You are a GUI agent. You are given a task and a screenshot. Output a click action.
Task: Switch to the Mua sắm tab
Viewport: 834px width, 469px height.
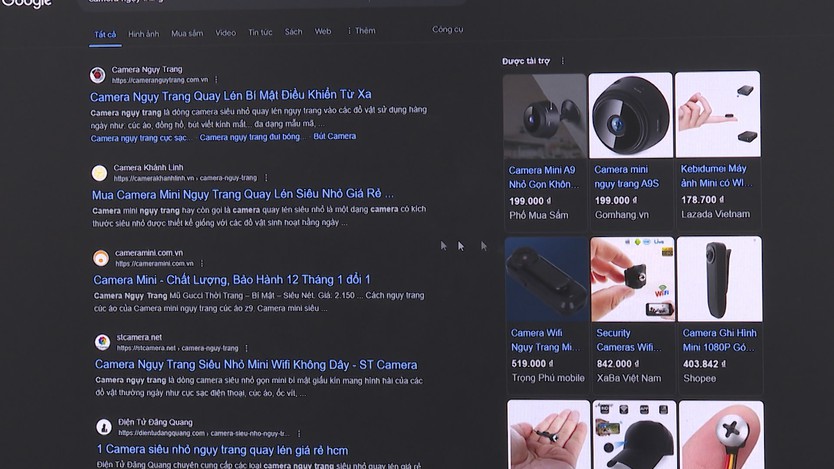tap(187, 33)
